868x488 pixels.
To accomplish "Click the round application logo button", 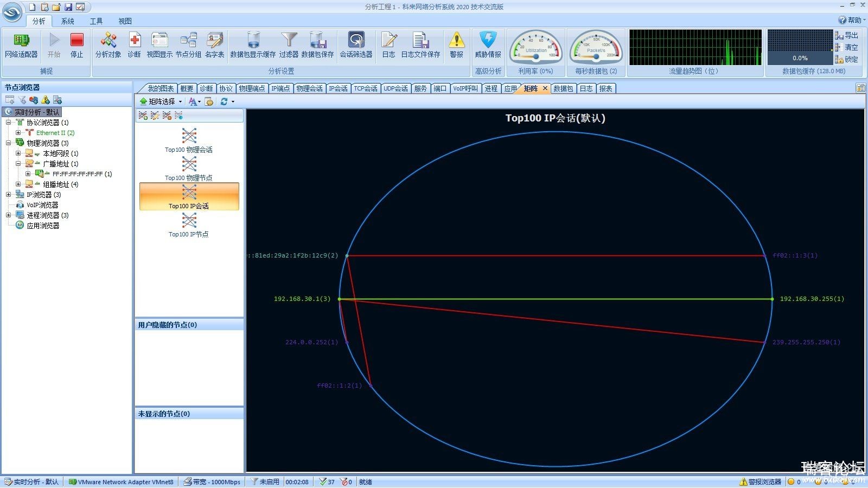I will click(12, 12).
